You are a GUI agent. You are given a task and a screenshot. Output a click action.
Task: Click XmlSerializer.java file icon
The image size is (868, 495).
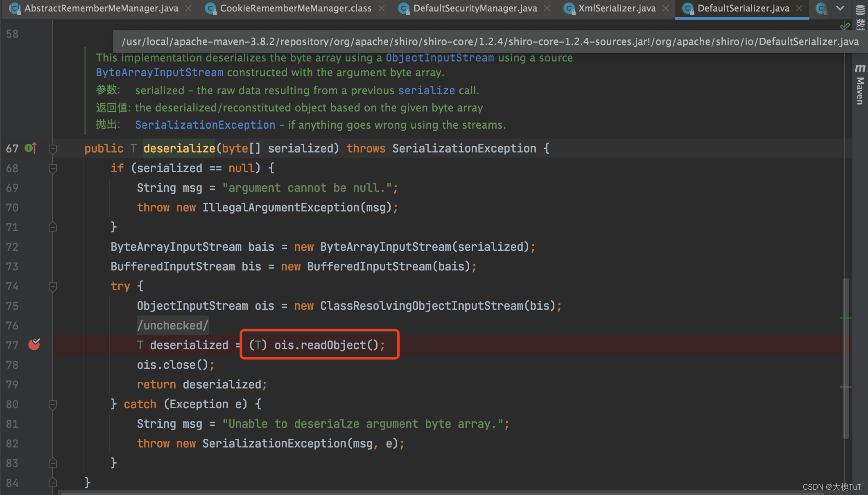[569, 8]
